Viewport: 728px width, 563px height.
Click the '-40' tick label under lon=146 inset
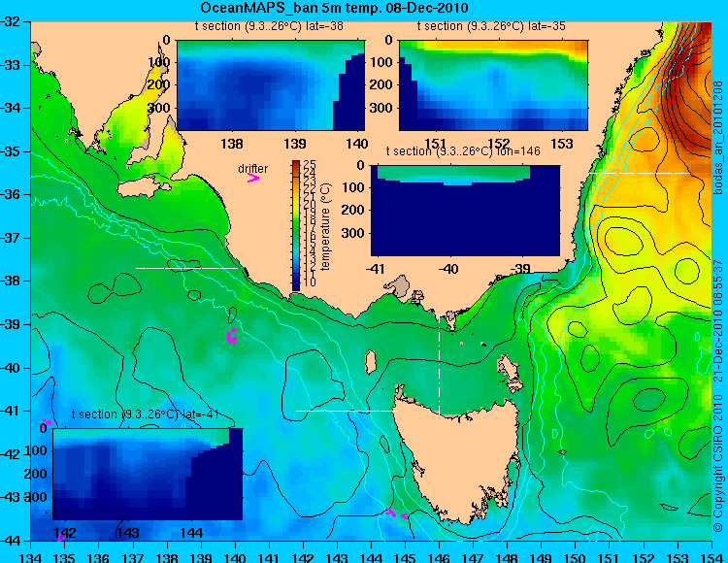click(x=448, y=268)
